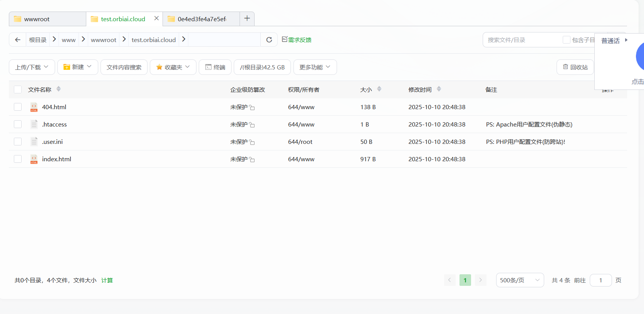Click the lock icon for 404.html
The width and height of the screenshot is (644, 314).
click(252, 108)
